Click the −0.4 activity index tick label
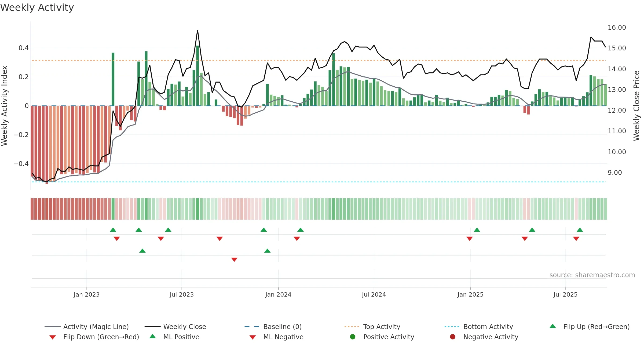The width and height of the screenshot is (644, 362). click(21, 164)
